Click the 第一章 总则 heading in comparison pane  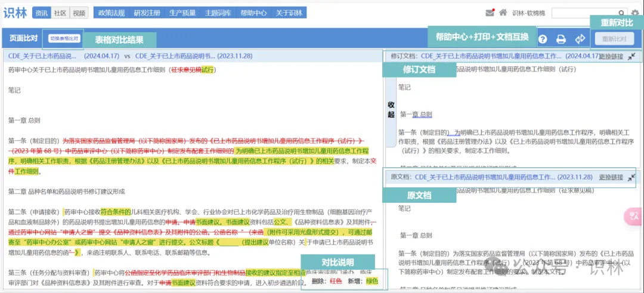[24, 121]
